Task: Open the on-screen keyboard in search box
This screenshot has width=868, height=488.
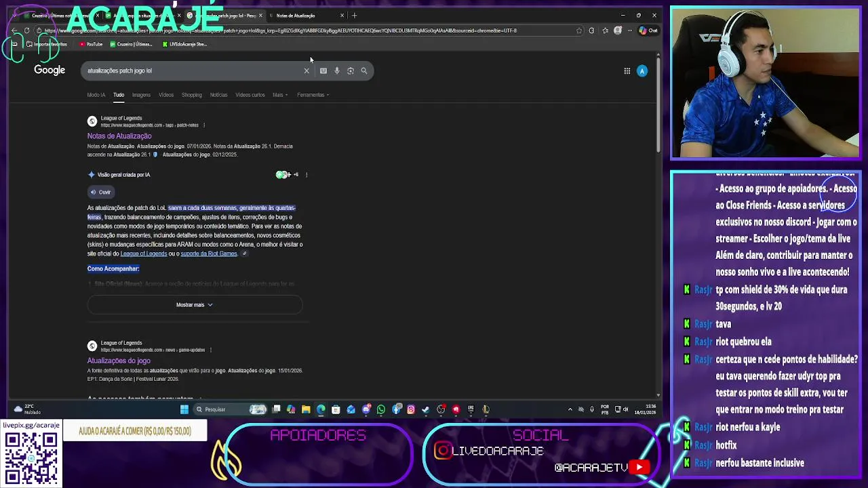Action: pos(323,70)
